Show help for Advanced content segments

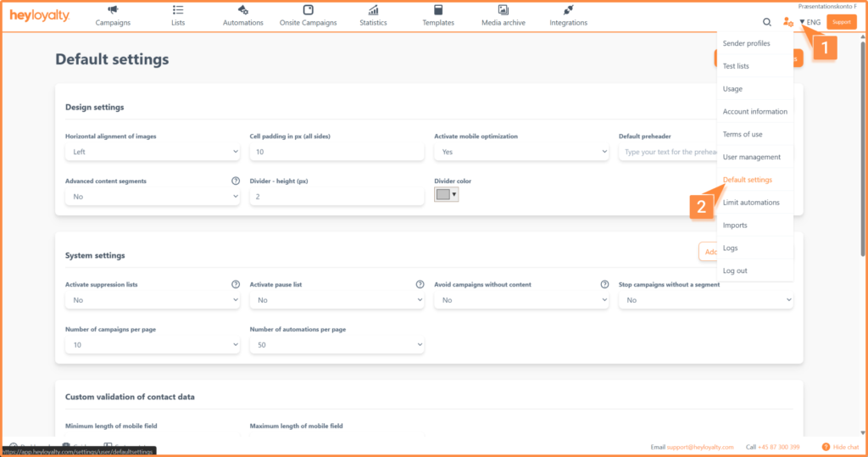(236, 181)
